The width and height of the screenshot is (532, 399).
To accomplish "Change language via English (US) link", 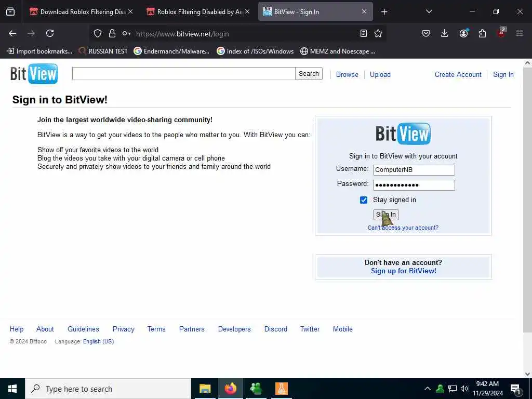I will [98, 341].
